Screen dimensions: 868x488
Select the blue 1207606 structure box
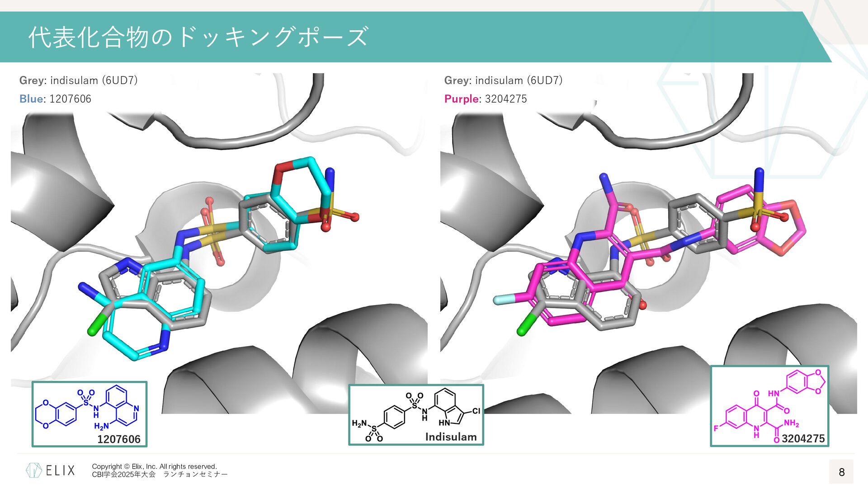pos(89,414)
